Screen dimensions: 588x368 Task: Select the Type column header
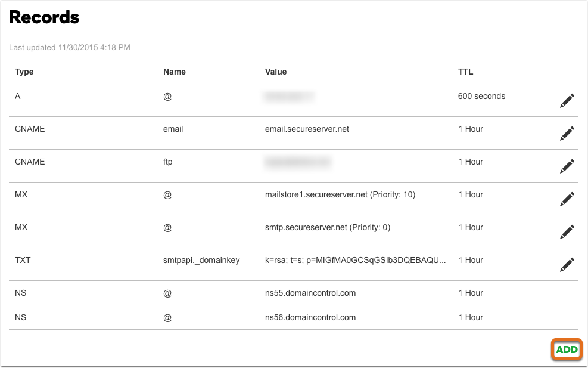pyautogui.click(x=24, y=72)
